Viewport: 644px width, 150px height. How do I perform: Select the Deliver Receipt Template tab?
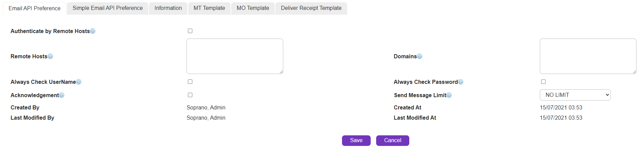[311, 8]
